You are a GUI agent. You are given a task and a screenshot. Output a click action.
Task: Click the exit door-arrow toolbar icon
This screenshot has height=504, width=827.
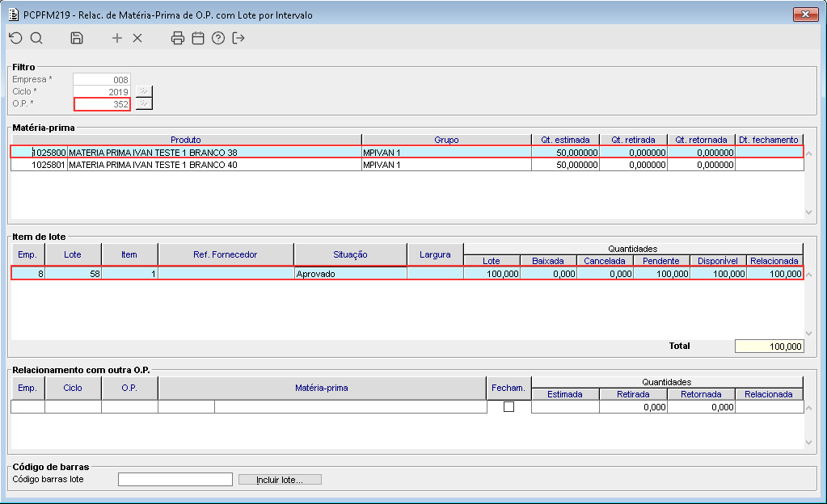click(238, 38)
